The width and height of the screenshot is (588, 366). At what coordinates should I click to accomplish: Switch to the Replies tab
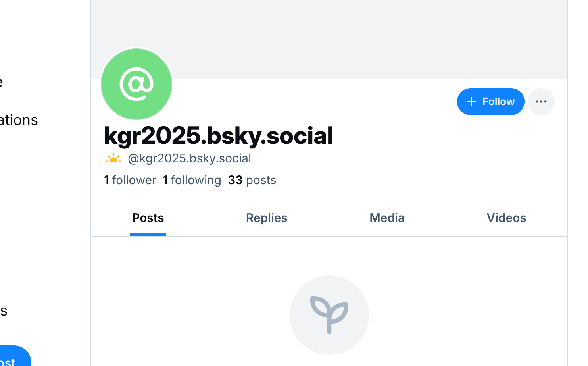[267, 218]
